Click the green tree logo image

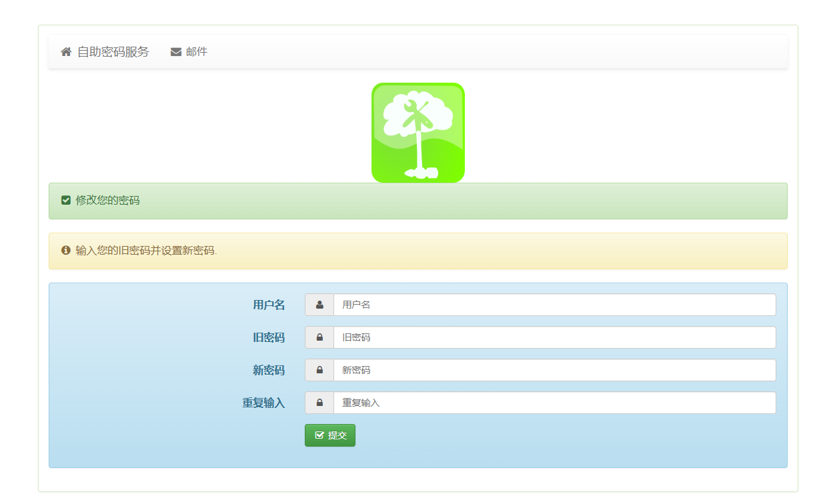tap(418, 133)
